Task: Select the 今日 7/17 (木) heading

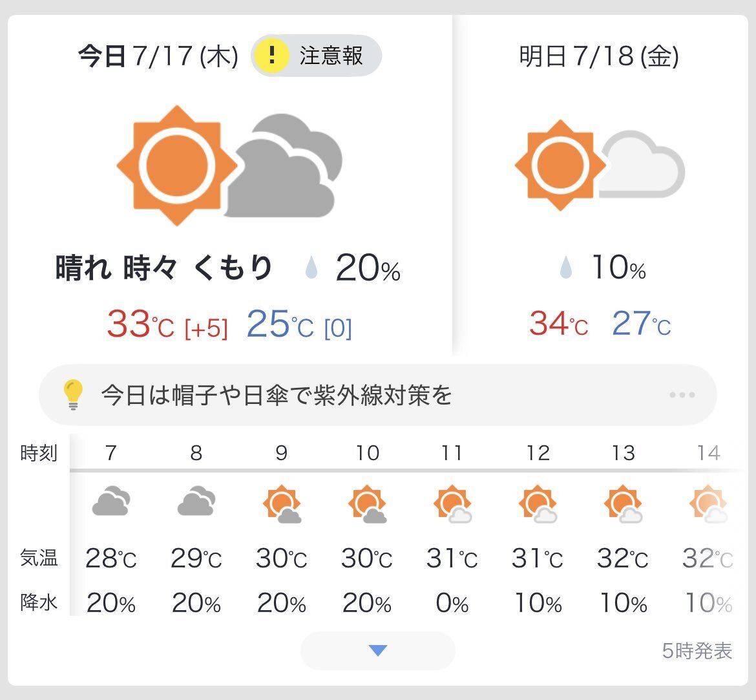Action: pos(158,56)
